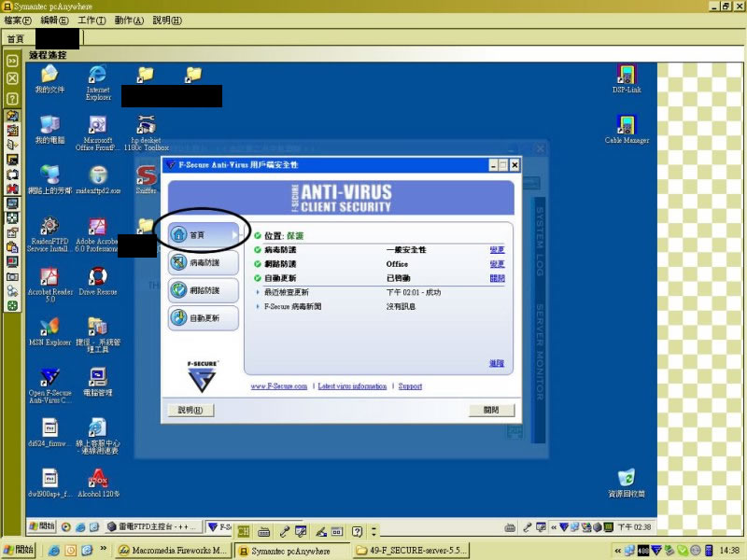This screenshot has height=560, width=747.
Task: Select the Microsoft Office FrontPage shortcut
Action: pyautogui.click(x=97, y=133)
